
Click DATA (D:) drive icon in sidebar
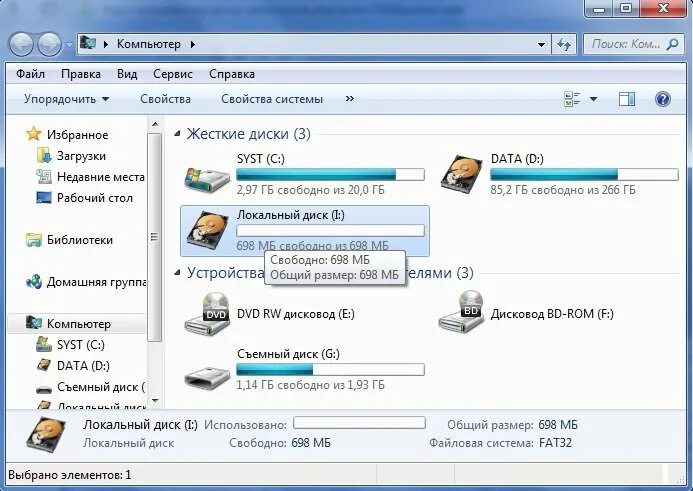coord(43,365)
